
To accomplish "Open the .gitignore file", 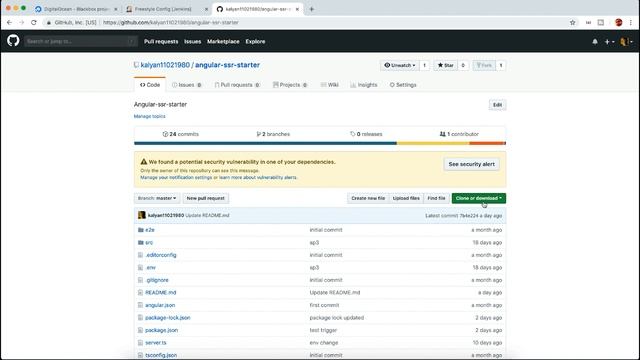I will (157, 280).
